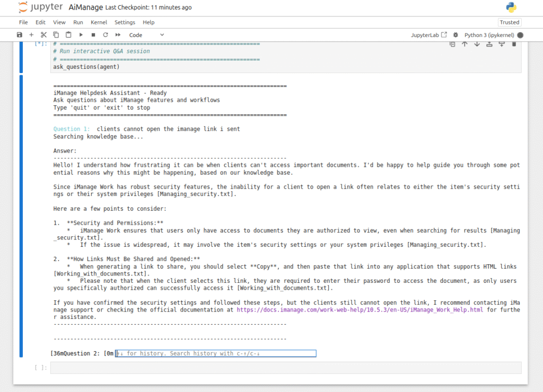Viewport: 543px width, 392px height.
Task: Click the Trusted notebook indicator
Action: 510,22
